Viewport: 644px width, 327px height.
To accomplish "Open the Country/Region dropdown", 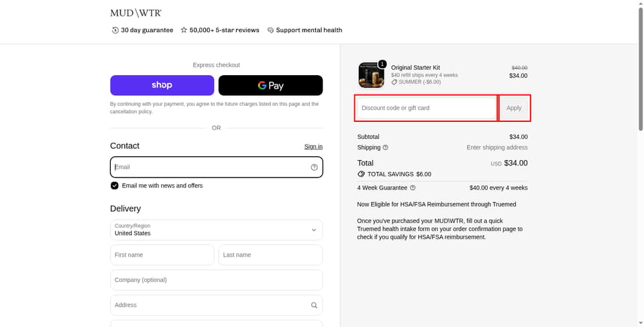I will (x=217, y=230).
